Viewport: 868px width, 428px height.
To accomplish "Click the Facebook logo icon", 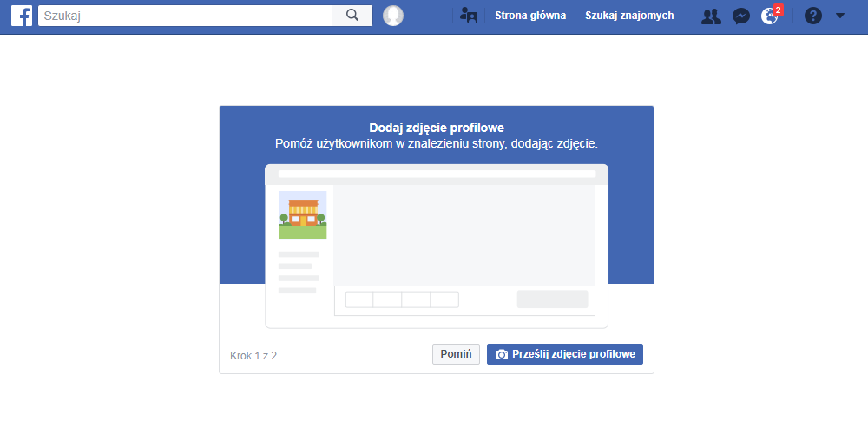I will pos(22,16).
